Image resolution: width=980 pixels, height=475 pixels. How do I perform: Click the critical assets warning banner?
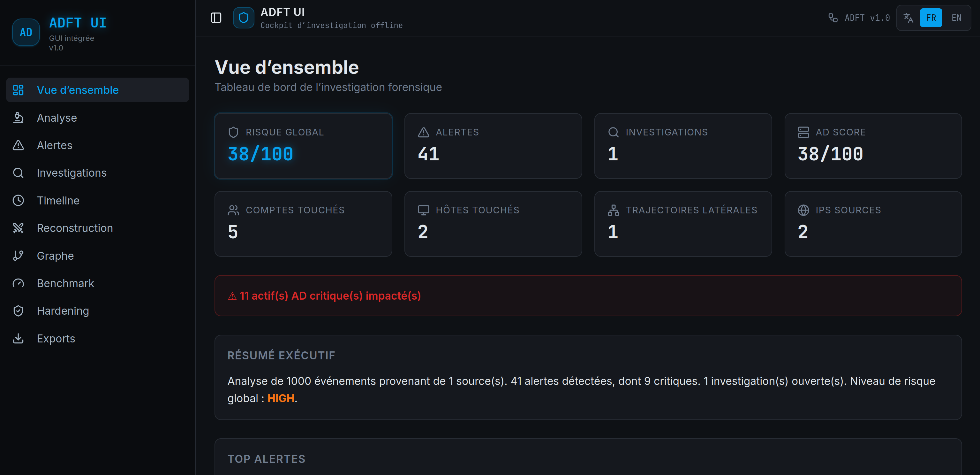(588, 296)
